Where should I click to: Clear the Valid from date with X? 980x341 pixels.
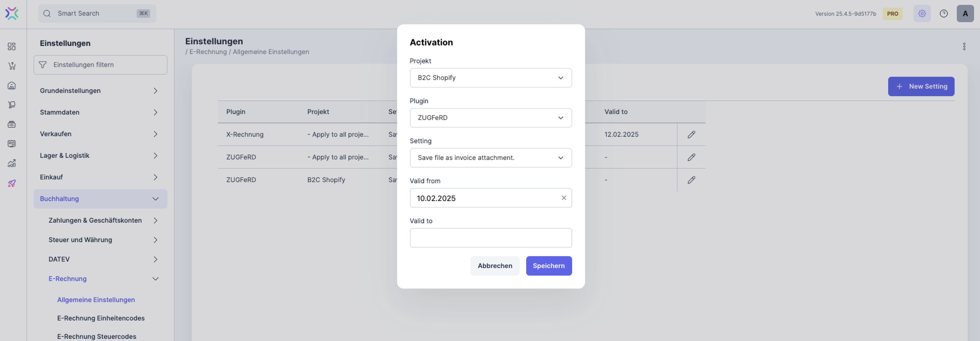(x=564, y=198)
